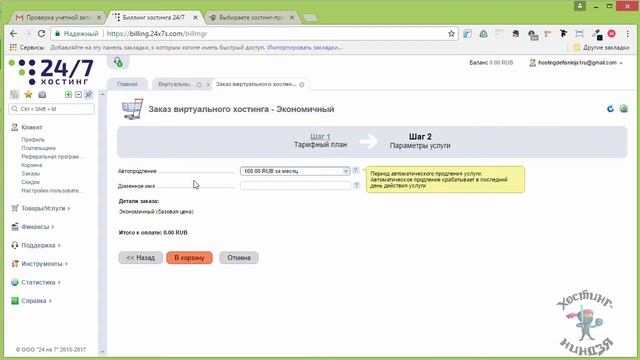Image resolution: width=640 pixels, height=360 pixels.
Task: Click the << Назад button
Action: [x=140, y=258]
